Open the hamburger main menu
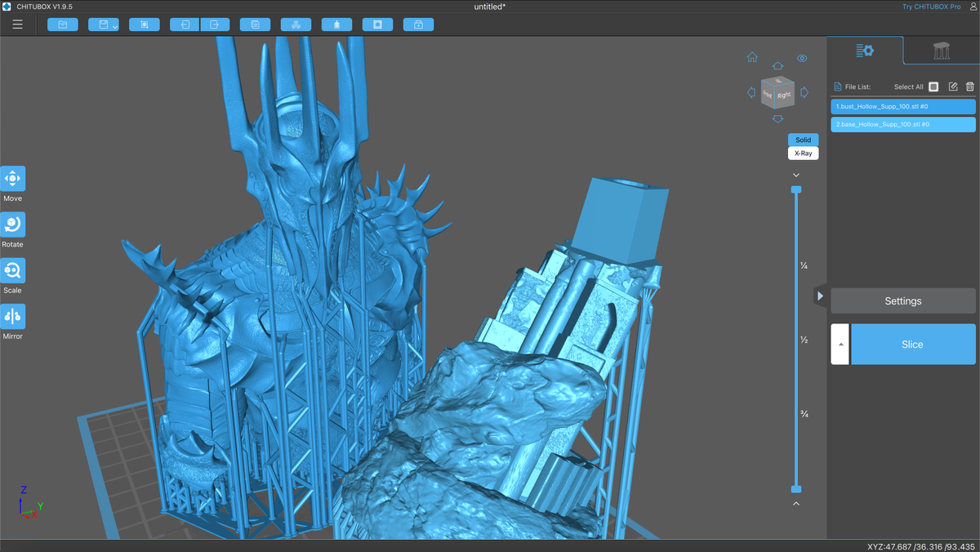Image resolution: width=980 pixels, height=552 pixels. pos(17,24)
